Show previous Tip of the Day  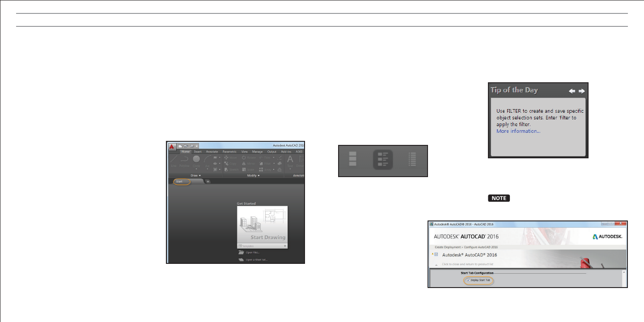(572, 91)
